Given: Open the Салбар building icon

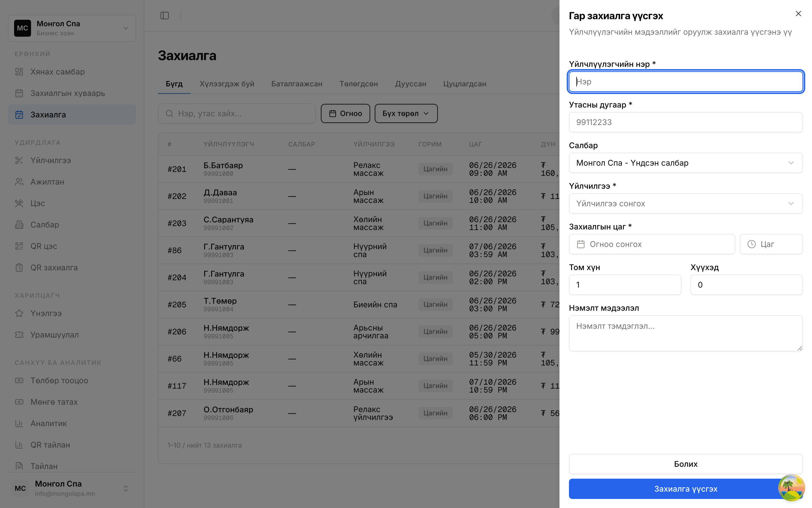Looking at the screenshot, I should coord(19,225).
